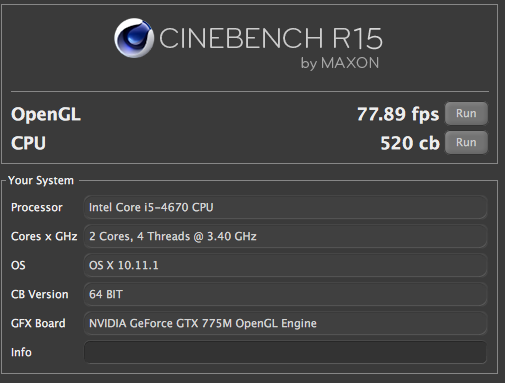The height and width of the screenshot is (383, 505).
Task: Click the by MAXON text
Action: 340,63
